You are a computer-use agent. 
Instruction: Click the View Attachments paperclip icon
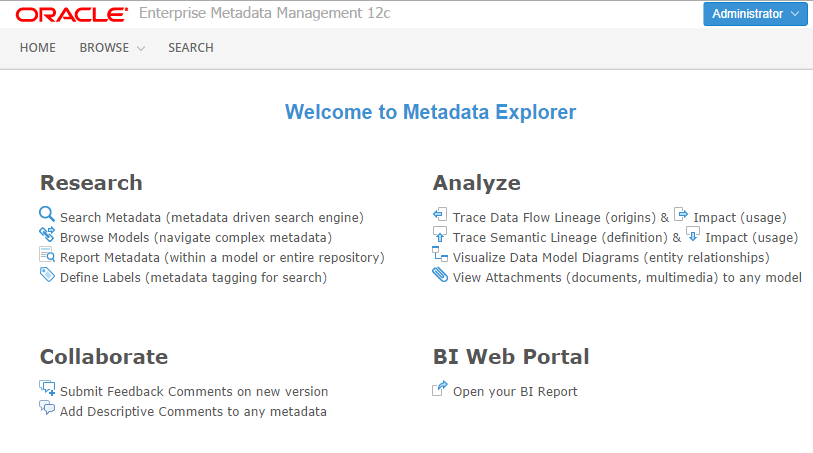click(440, 275)
